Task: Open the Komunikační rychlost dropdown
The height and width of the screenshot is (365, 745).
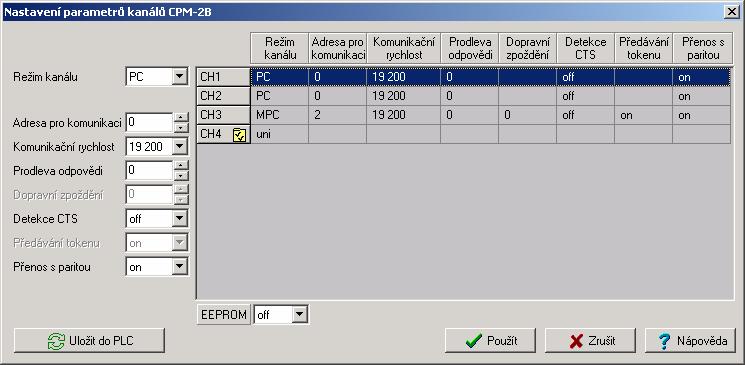Action: click(x=179, y=147)
